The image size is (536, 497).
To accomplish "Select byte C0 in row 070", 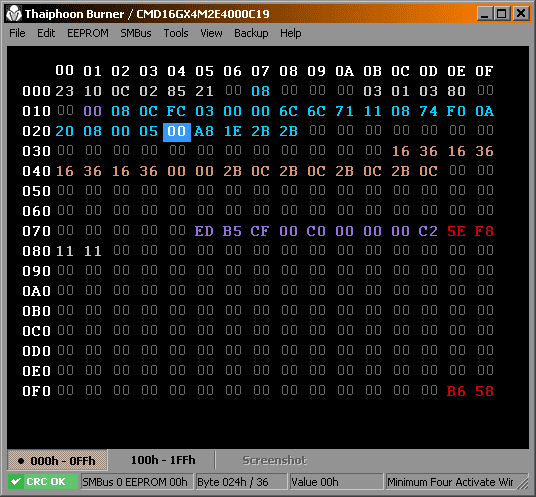I will (x=316, y=231).
